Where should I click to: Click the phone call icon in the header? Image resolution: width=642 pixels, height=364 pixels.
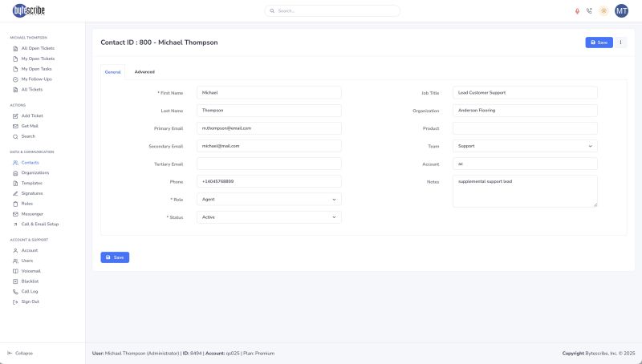[x=589, y=10]
